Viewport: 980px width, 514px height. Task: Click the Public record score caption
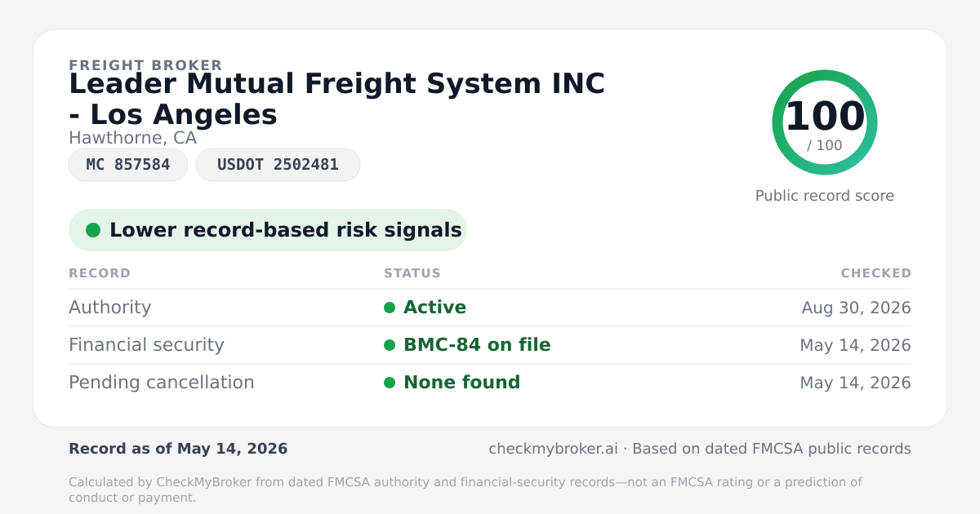(825, 196)
